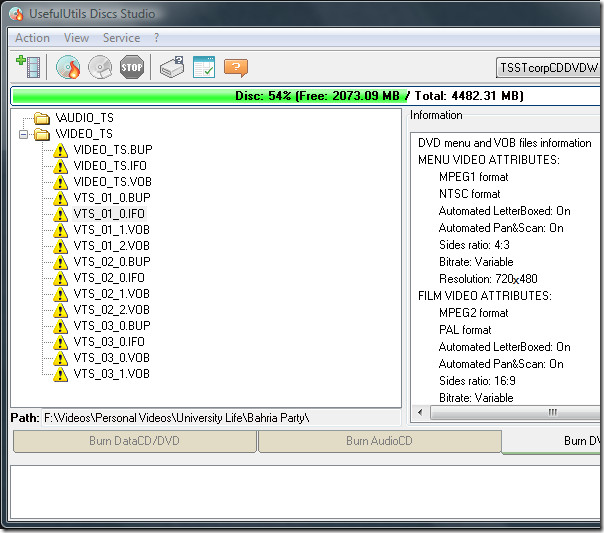Click warning icon beside VTS_03_0.BUP

(x=60, y=326)
